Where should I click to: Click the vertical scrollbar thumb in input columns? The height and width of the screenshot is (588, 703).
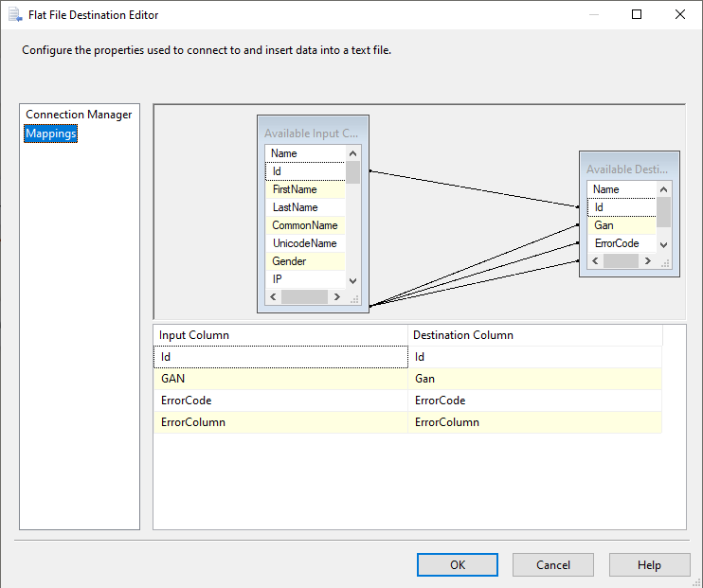click(352, 172)
